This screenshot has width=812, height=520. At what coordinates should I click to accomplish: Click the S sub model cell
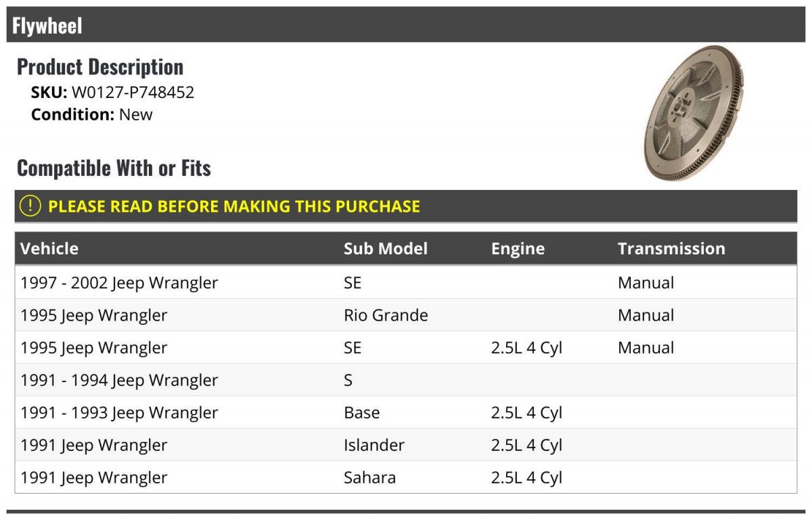348,380
